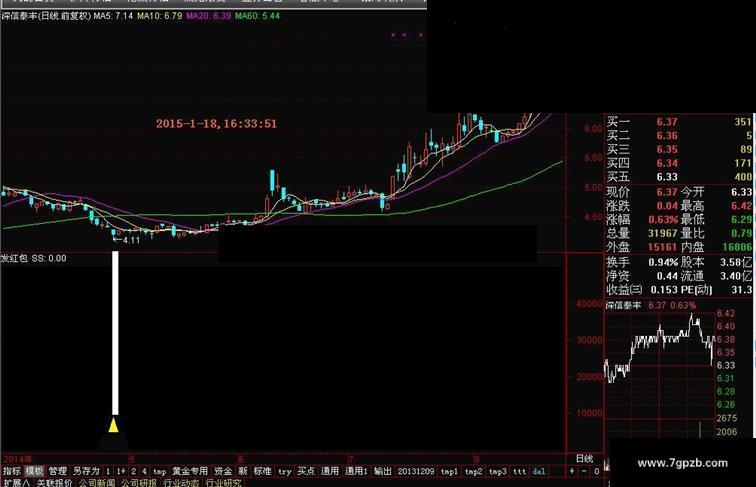Switch to the 黄金专用 template
756x487 pixels.
(x=190, y=471)
